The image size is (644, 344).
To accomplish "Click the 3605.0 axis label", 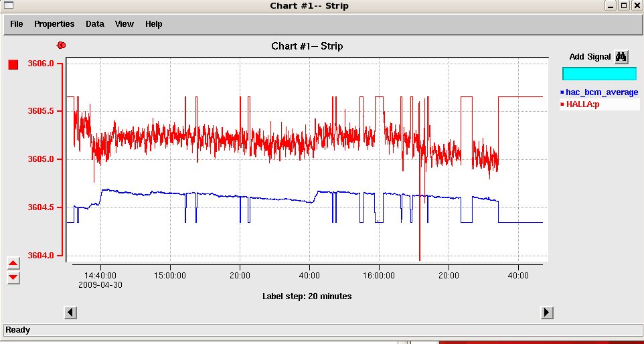I will pyautogui.click(x=41, y=159).
